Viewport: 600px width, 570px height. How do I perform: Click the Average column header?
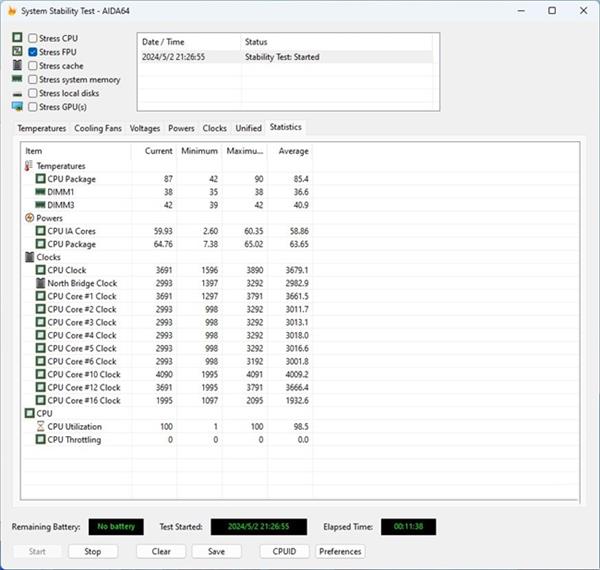click(x=290, y=151)
